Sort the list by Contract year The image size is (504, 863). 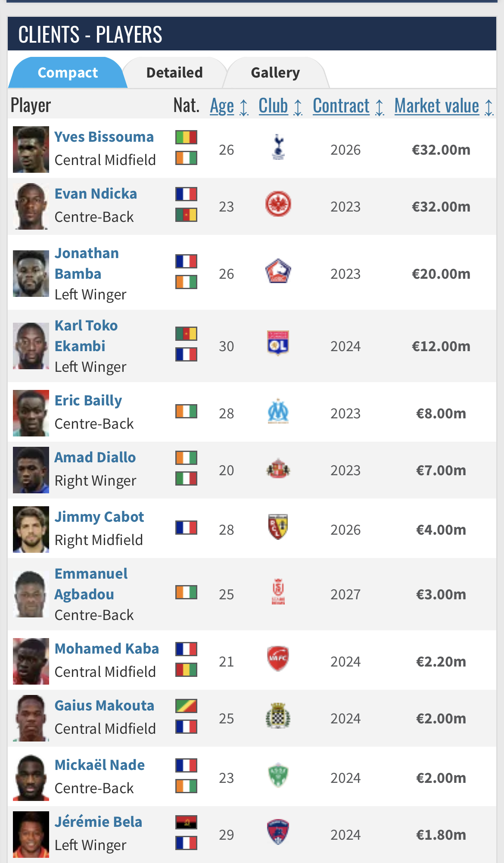[341, 106]
